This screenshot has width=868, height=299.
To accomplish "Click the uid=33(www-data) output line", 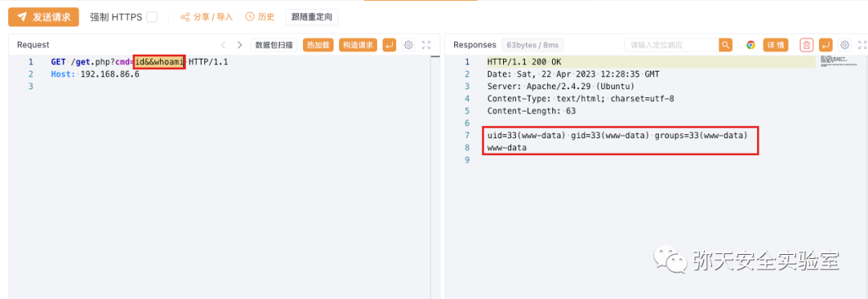I will point(617,136).
